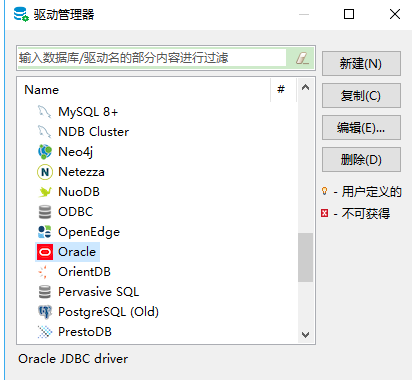Click the Pervasive SQL cylinder icon
Screen dimensions: 412x380
[45, 292]
